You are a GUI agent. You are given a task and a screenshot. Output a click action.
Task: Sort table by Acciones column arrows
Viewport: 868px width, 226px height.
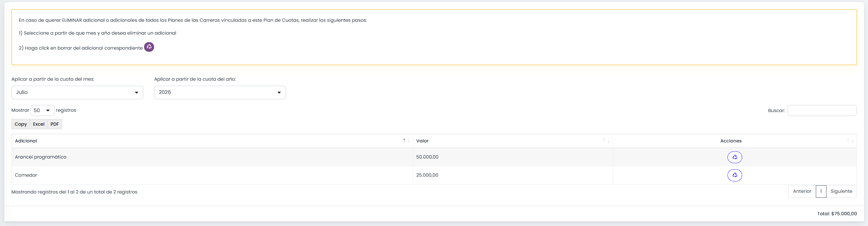[850, 141]
